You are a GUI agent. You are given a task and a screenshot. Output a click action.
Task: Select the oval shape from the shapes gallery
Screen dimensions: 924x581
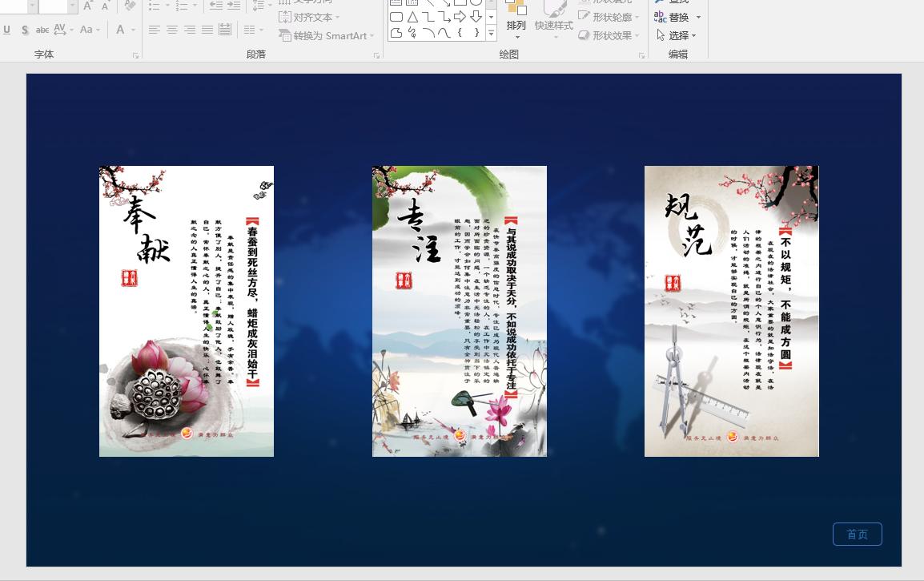pyautogui.click(x=476, y=3)
